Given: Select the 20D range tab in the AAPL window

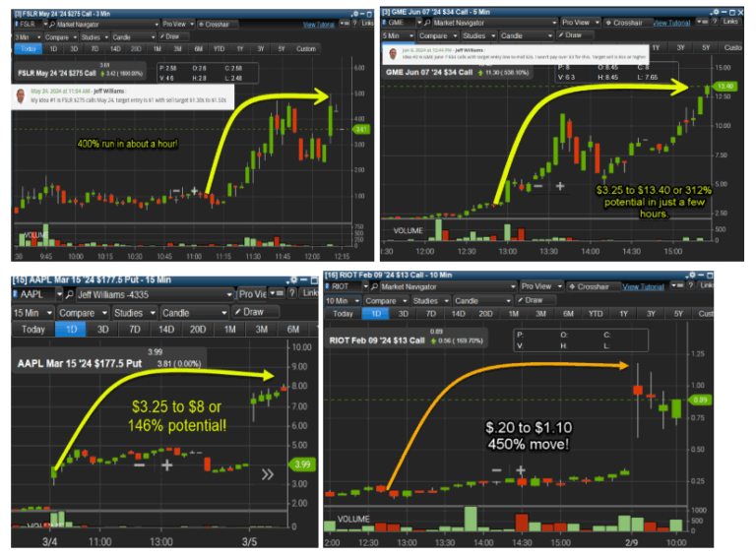Looking at the screenshot, I should tap(198, 330).
